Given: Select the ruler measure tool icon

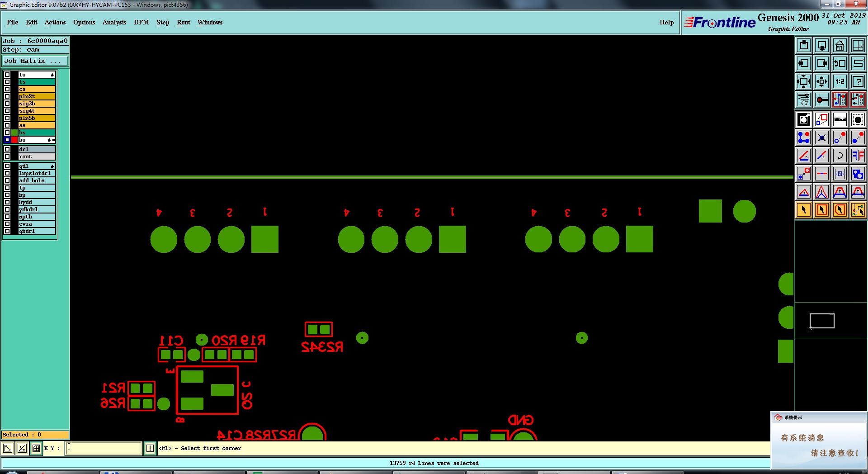Looking at the screenshot, I should click(840, 119).
